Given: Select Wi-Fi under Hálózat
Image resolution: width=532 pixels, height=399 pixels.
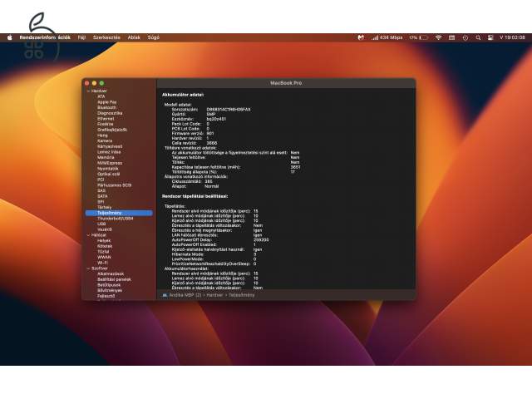Looking at the screenshot, I should 103,263.
